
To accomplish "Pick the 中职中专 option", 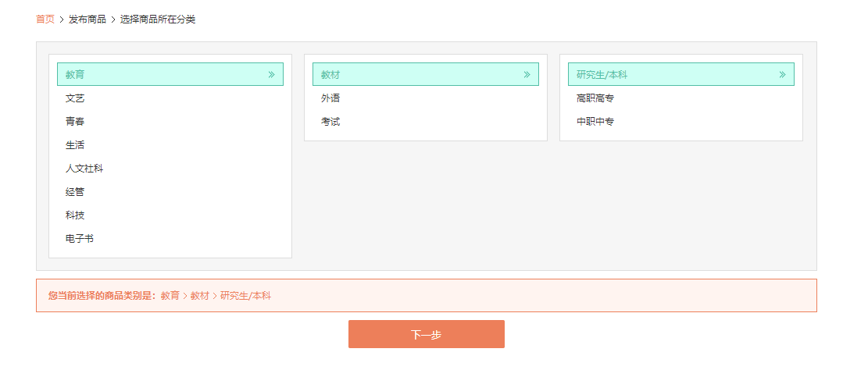I will 595,122.
